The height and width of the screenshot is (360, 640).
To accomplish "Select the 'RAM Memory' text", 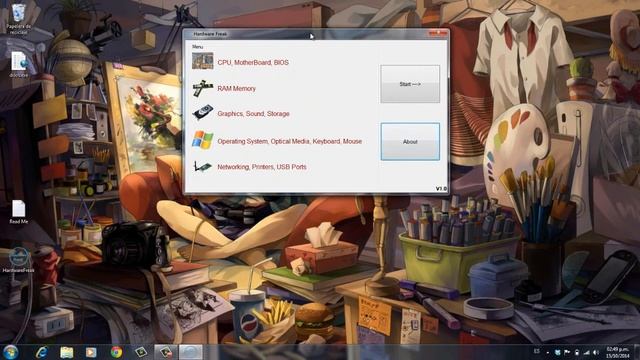I will tap(236, 88).
